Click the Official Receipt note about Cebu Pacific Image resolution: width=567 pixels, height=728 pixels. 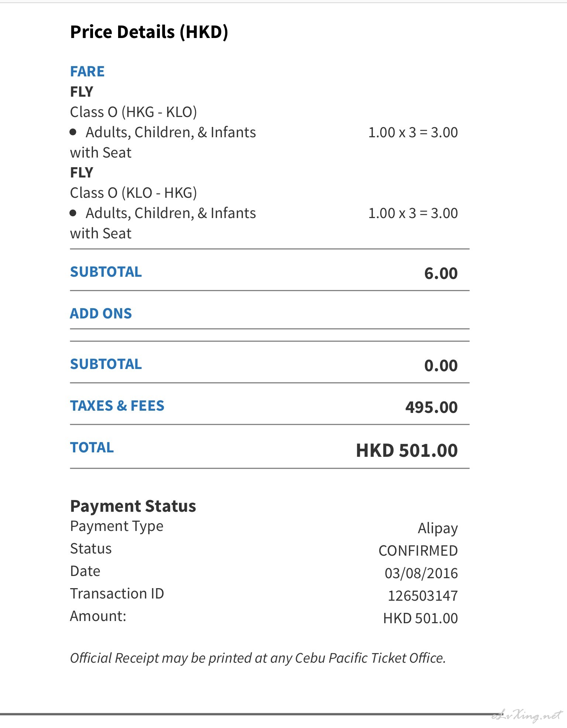[x=258, y=658]
